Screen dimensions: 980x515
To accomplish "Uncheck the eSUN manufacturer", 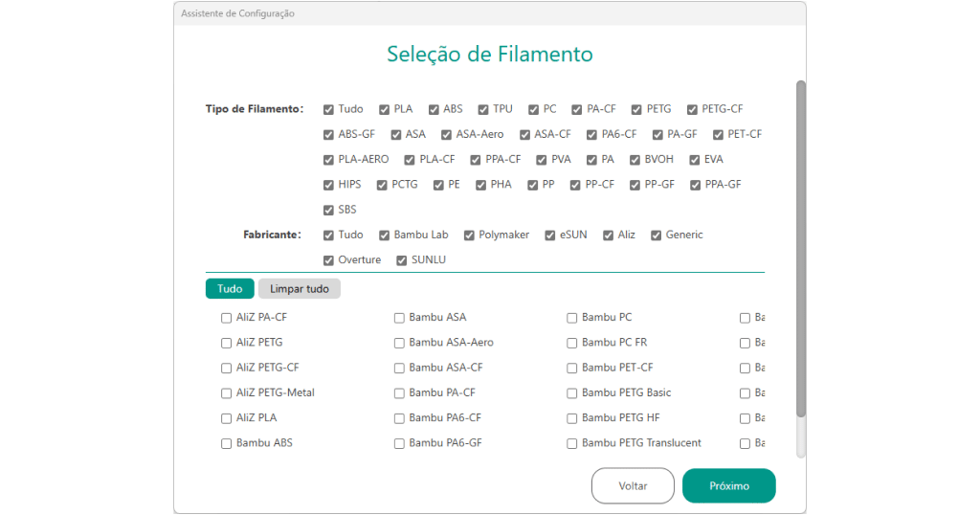I will tap(550, 235).
